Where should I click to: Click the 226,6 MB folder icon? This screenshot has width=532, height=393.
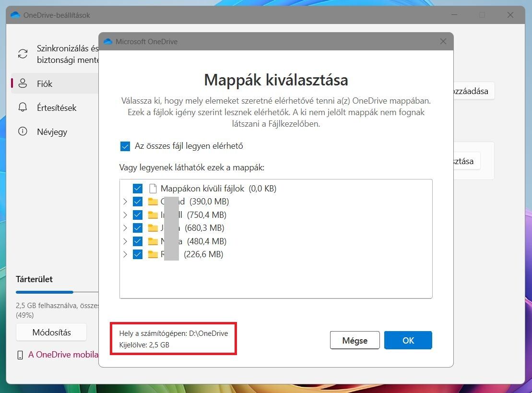point(153,254)
